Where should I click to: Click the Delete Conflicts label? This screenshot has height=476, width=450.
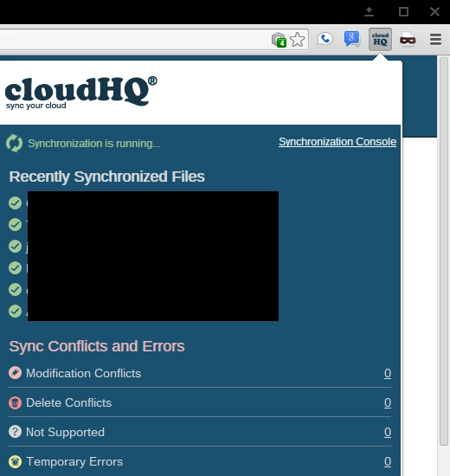click(69, 402)
